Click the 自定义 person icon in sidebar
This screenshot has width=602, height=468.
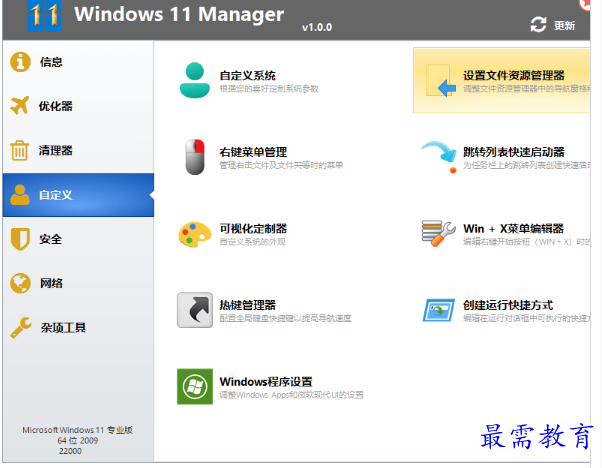[x=20, y=195]
